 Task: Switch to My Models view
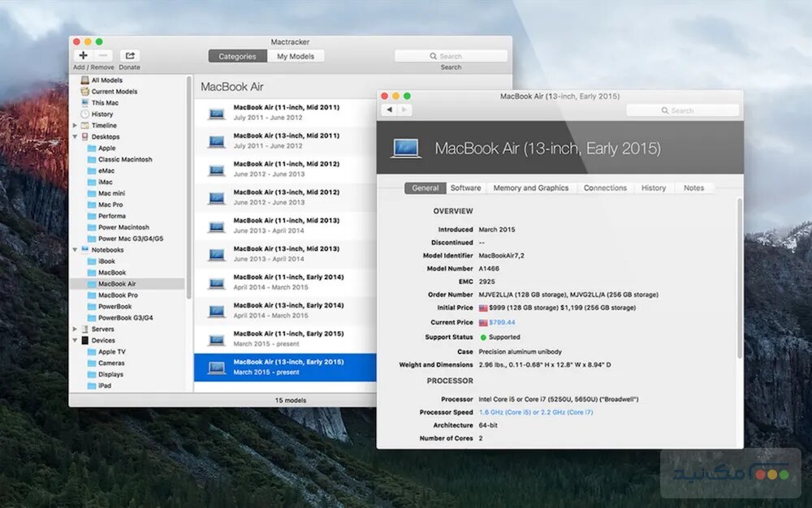pyautogui.click(x=297, y=56)
